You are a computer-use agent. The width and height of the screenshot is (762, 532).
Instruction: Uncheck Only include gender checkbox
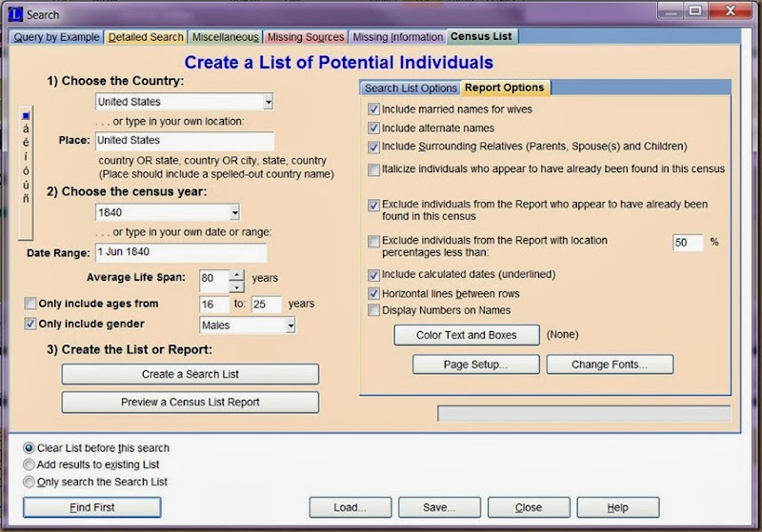click(30, 324)
